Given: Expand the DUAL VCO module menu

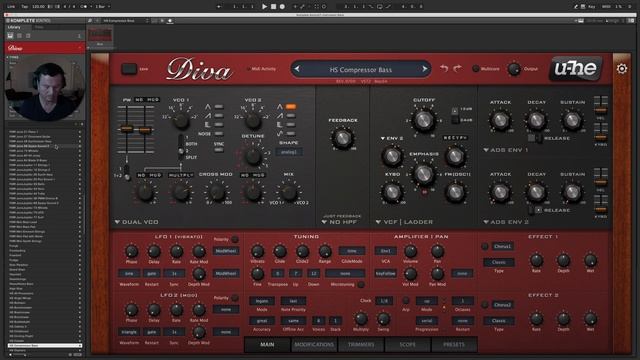Looking at the screenshot, I should [136, 222].
